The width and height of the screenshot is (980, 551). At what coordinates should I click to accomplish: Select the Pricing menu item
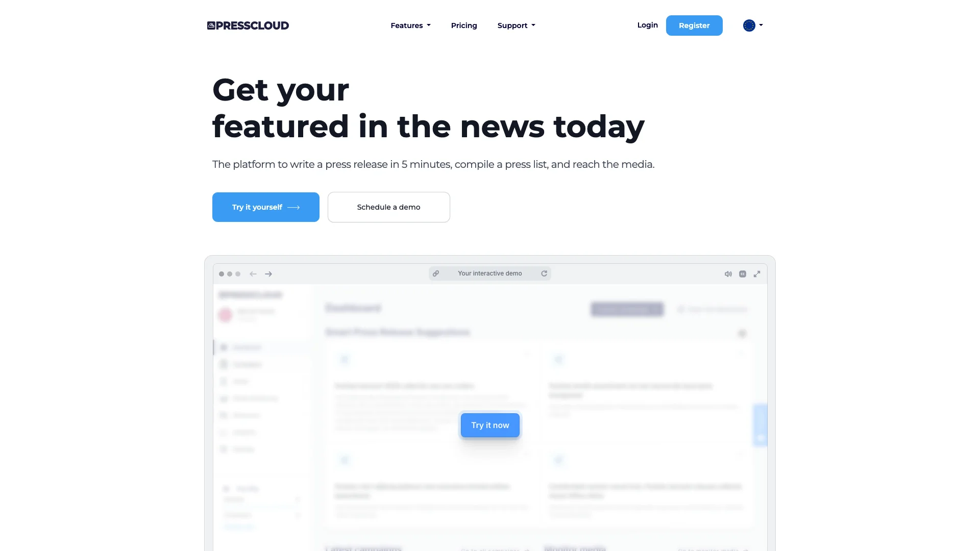pos(464,26)
